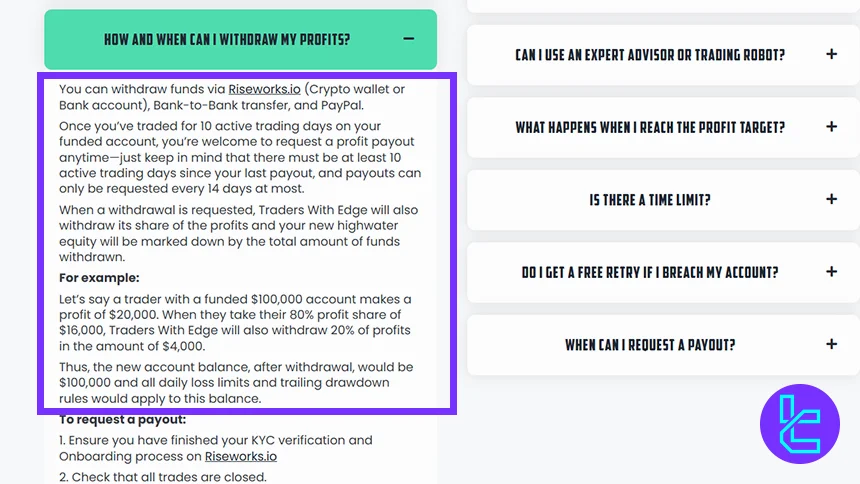Viewport: 860px width, 484px height.
Task: Collapse the withdraw profits answer via minus icon
Action: pos(408,39)
